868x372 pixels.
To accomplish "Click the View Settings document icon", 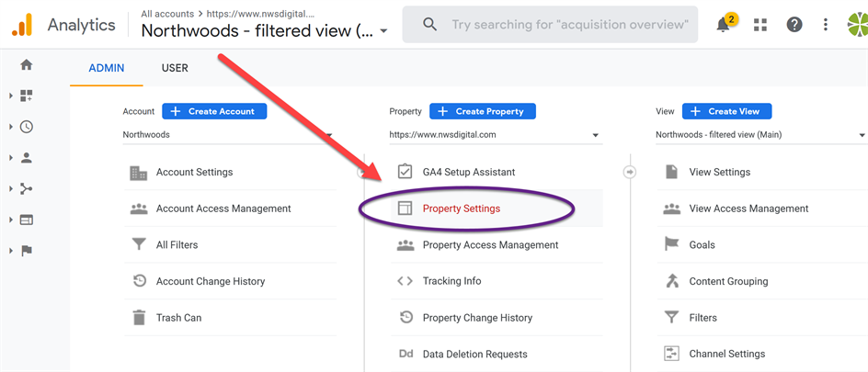I will pos(671,172).
